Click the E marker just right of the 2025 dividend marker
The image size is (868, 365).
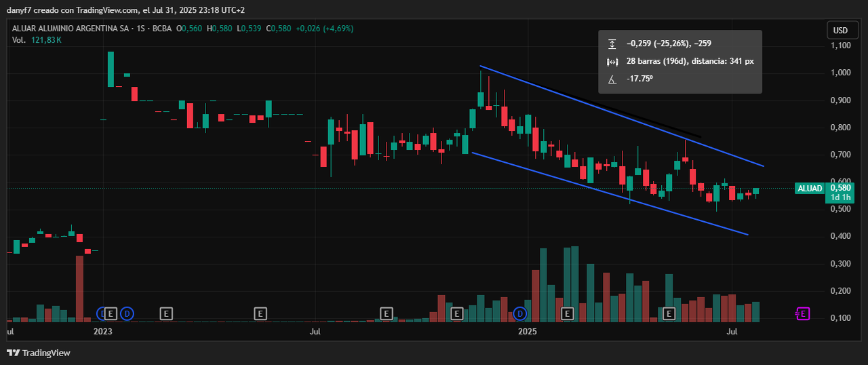pyautogui.click(x=568, y=313)
